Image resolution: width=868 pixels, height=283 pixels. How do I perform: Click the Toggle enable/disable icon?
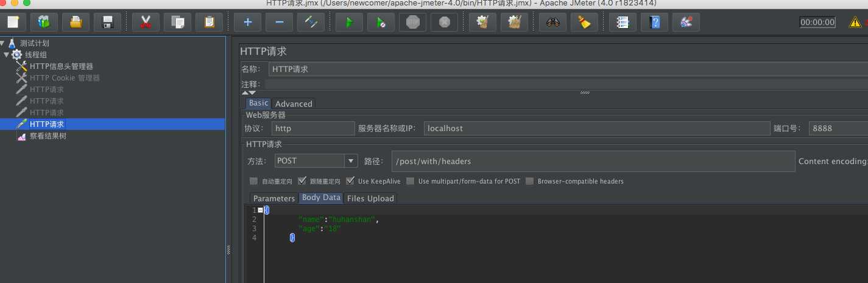tap(311, 22)
